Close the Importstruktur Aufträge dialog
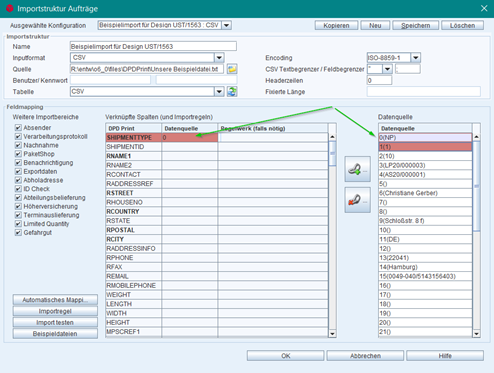 tap(484, 8)
